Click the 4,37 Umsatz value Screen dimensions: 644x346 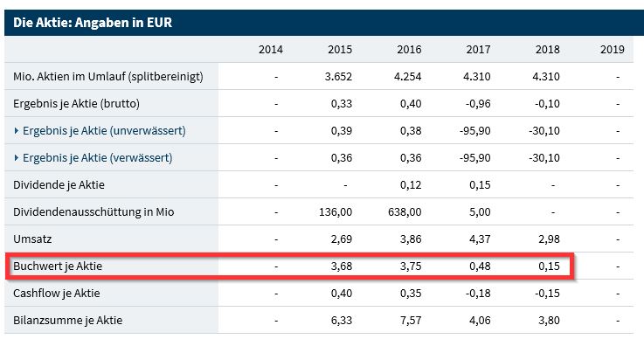click(480, 239)
